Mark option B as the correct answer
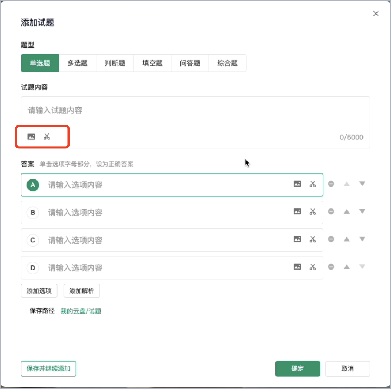The image size is (392, 390). 33,213
